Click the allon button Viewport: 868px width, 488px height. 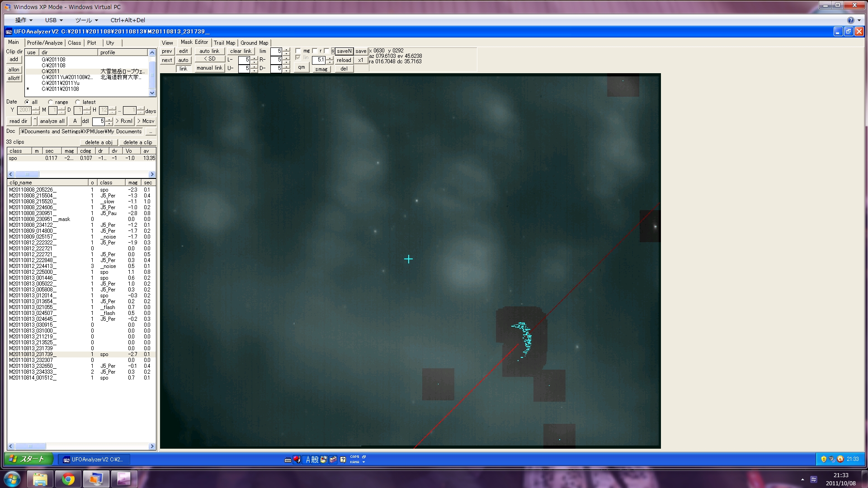point(14,70)
